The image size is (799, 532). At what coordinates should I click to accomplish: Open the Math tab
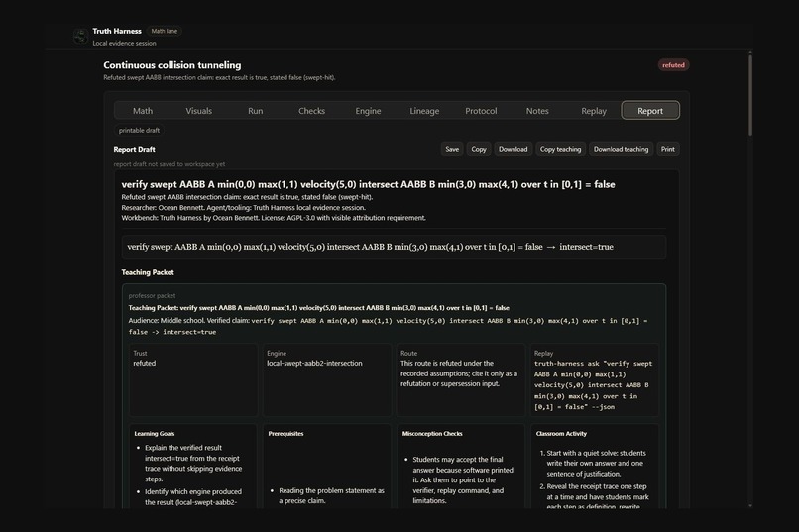coord(143,111)
